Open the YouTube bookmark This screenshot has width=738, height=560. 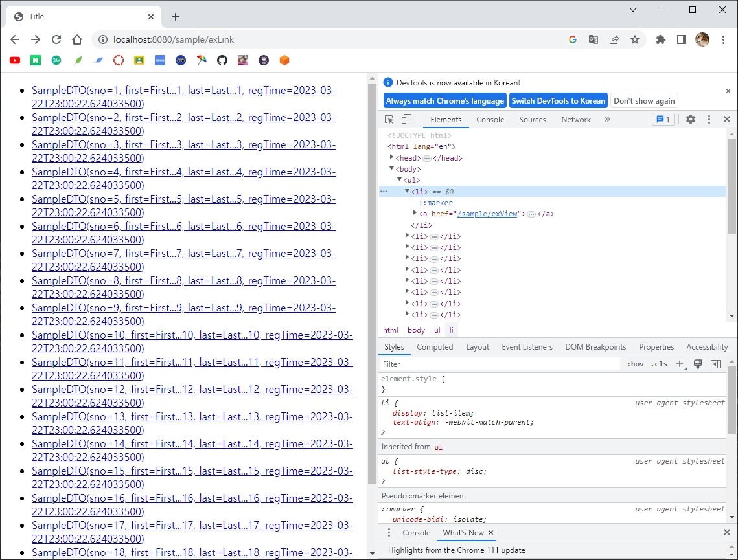click(15, 60)
